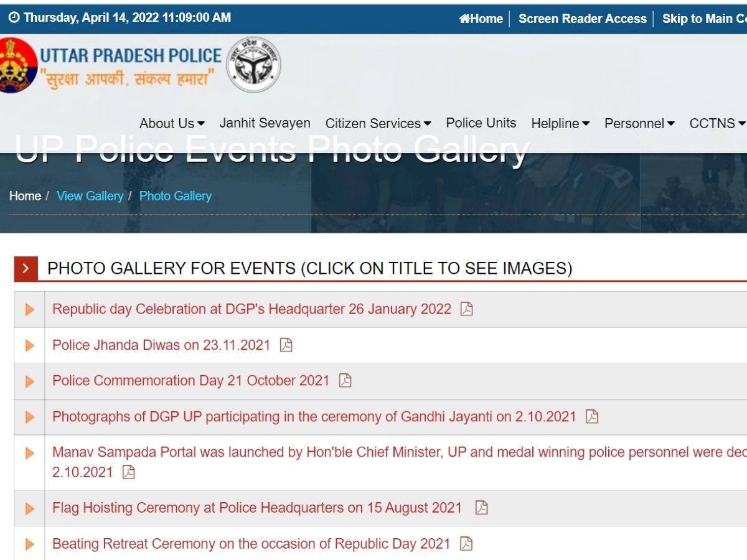Click PDF icon for Police Commemoration Day
The height and width of the screenshot is (560, 747).
point(345,380)
